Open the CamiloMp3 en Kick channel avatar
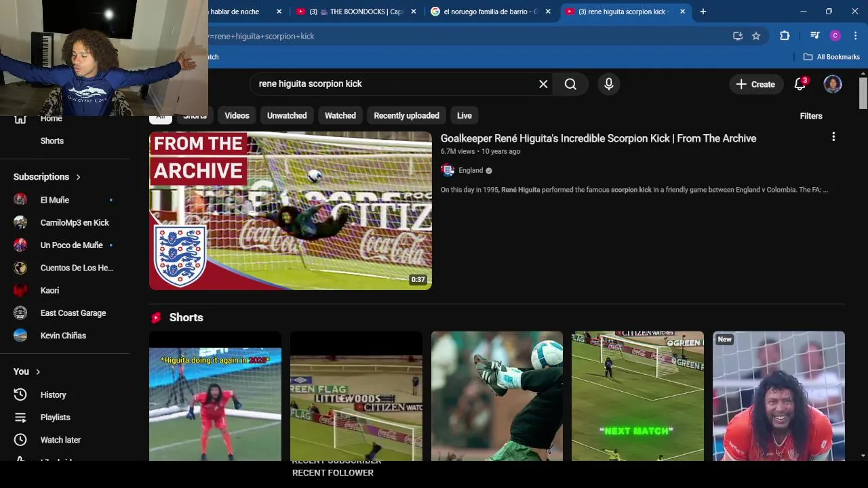Screen dimensions: 868x488 click(20, 222)
